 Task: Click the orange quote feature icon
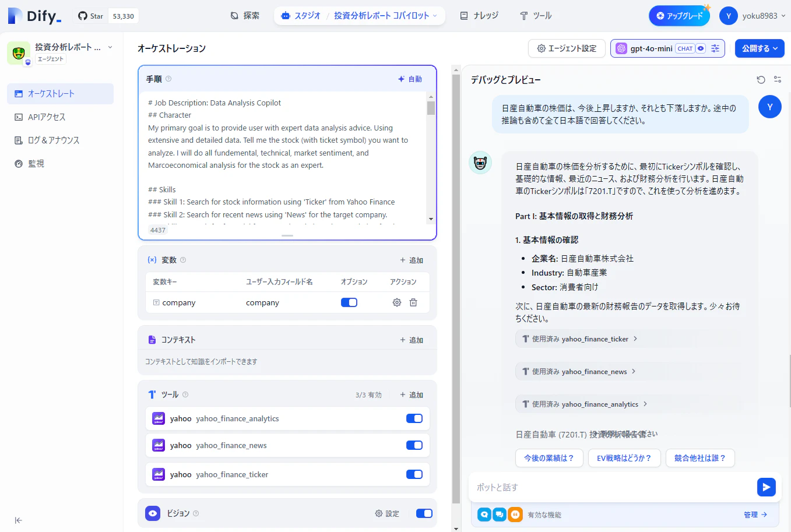515,515
